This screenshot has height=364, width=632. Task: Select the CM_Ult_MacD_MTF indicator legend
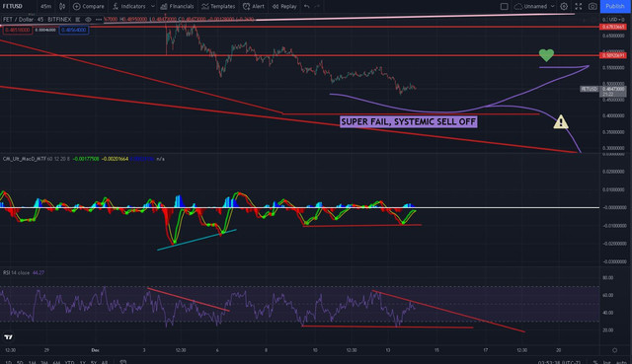coord(24,159)
